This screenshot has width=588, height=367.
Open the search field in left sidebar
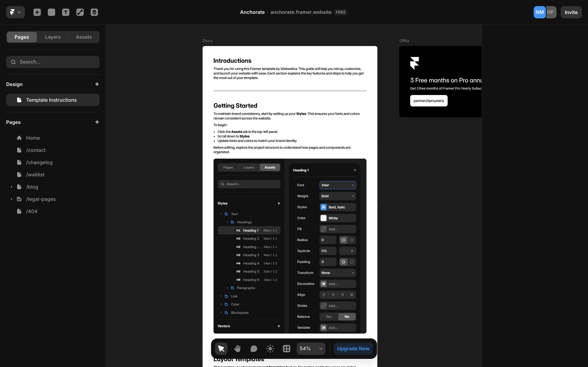[x=53, y=62]
